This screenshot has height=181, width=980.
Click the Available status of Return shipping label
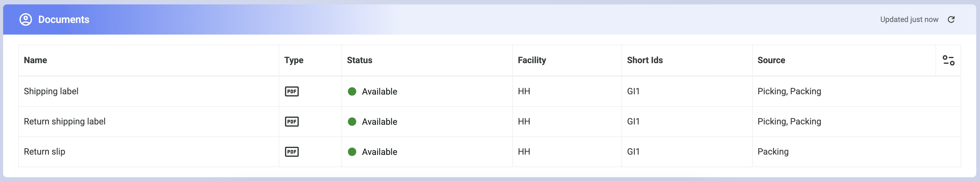tap(379, 122)
